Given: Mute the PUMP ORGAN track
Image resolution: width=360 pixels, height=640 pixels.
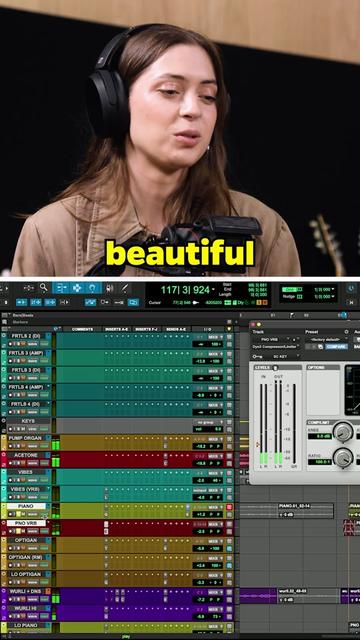Looking at the screenshot, I should pyautogui.click(x=23, y=446).
